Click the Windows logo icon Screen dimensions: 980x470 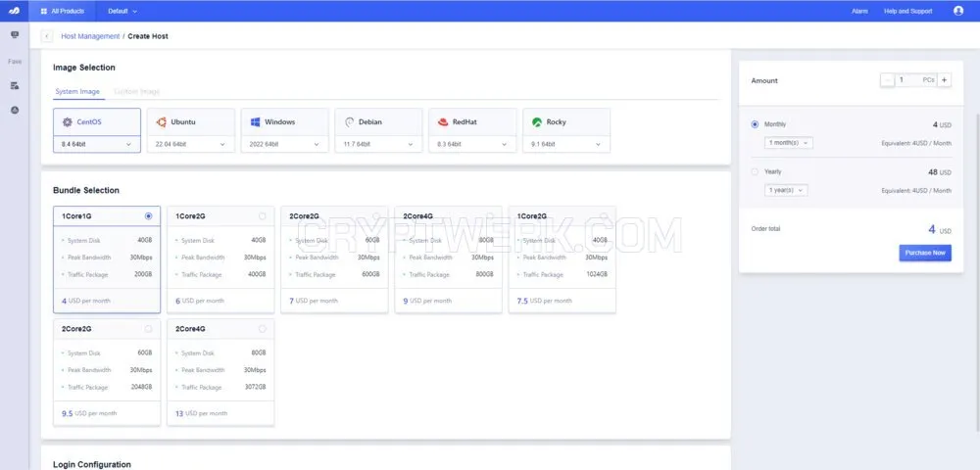(x=255, y=122)
